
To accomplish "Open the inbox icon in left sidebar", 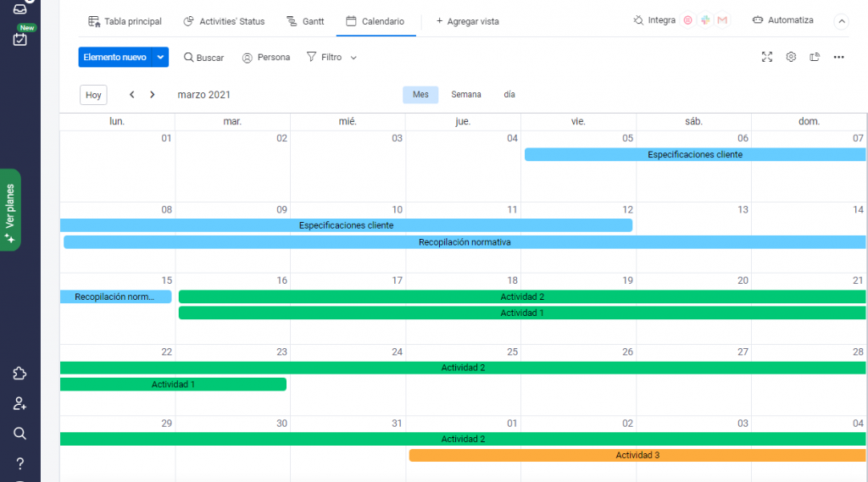I will click(x=20, y=8).
